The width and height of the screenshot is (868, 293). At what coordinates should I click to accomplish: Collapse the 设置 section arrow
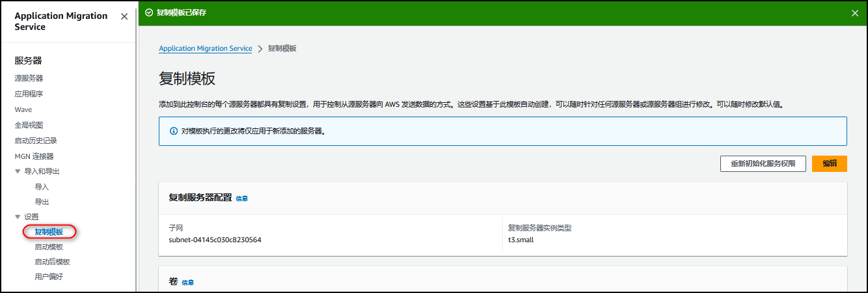point(18,217)
